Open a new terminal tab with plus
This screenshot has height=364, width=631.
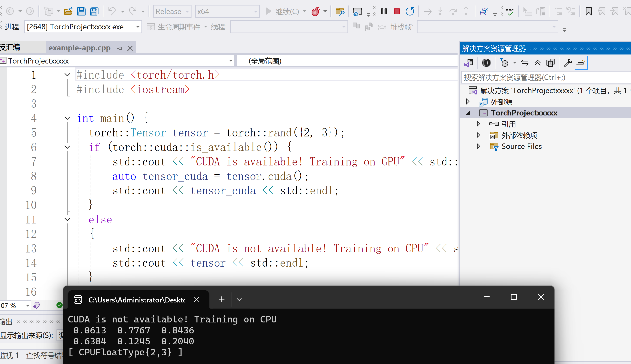[x=222, y=299]
